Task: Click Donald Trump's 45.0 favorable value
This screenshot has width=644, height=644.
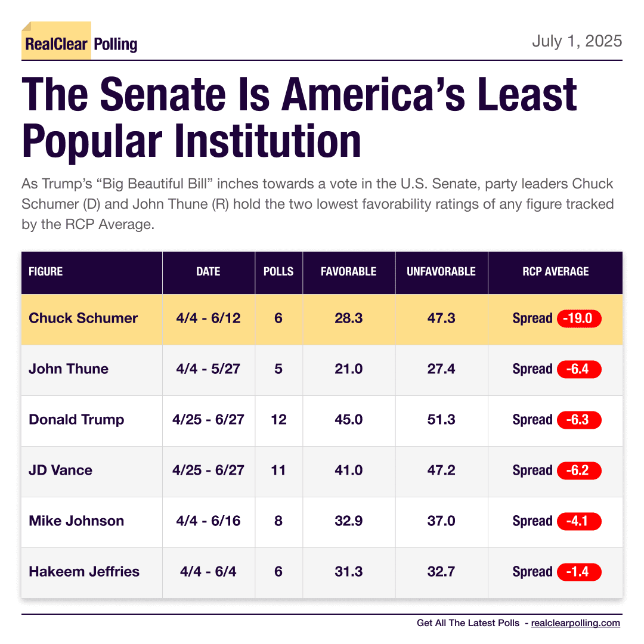Action: click(348, 420)
